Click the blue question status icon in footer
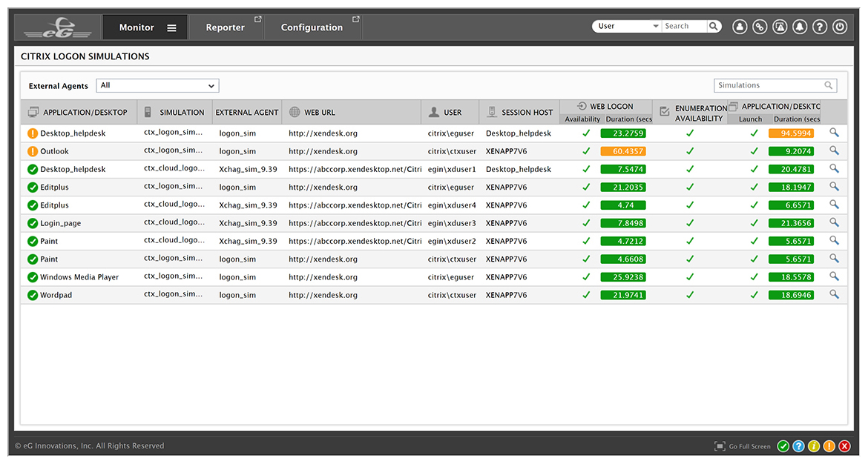Screen dimensions: 868x464 798,446
